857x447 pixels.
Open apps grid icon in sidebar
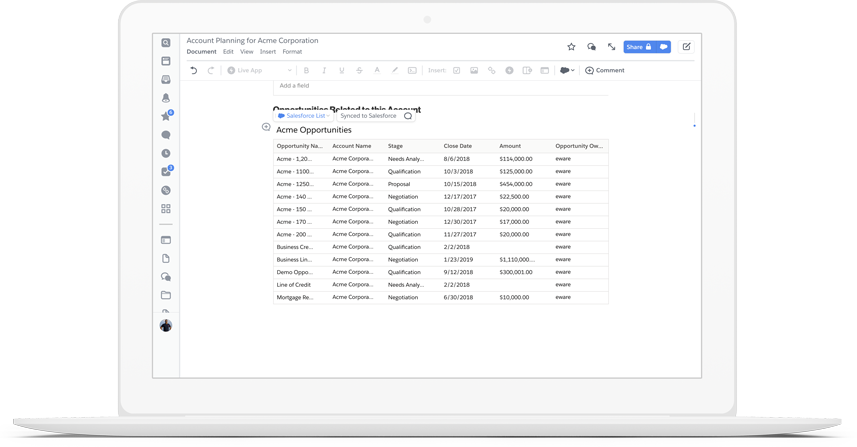click(x=166, y=209)
